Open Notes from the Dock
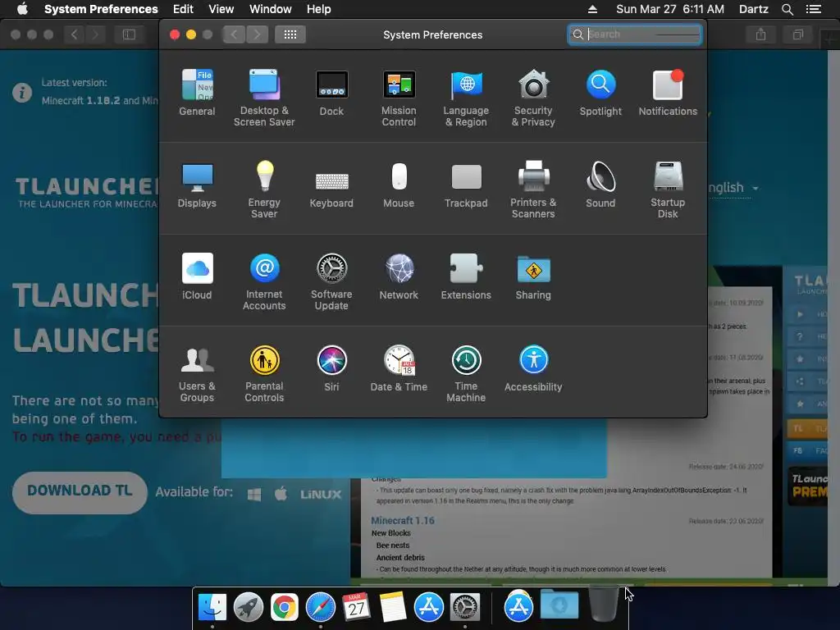The height and width of the screenshot is (630, 840). click(393, 607)
